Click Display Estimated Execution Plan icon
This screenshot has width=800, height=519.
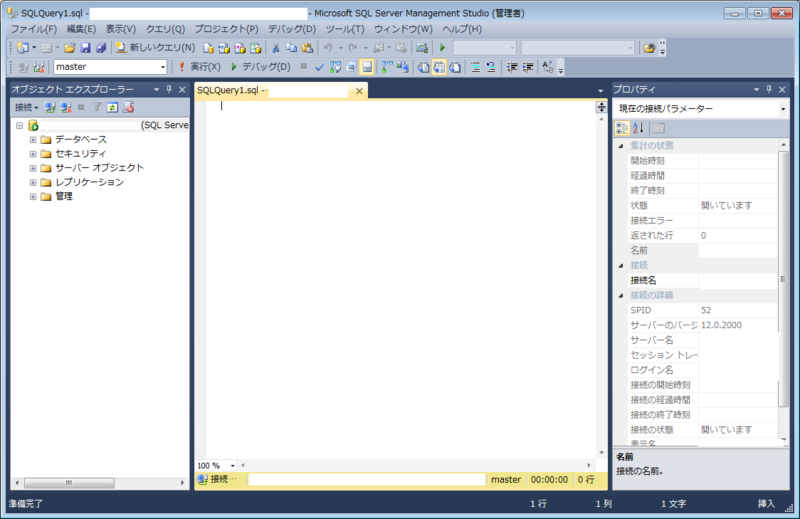tap(335, 67)
